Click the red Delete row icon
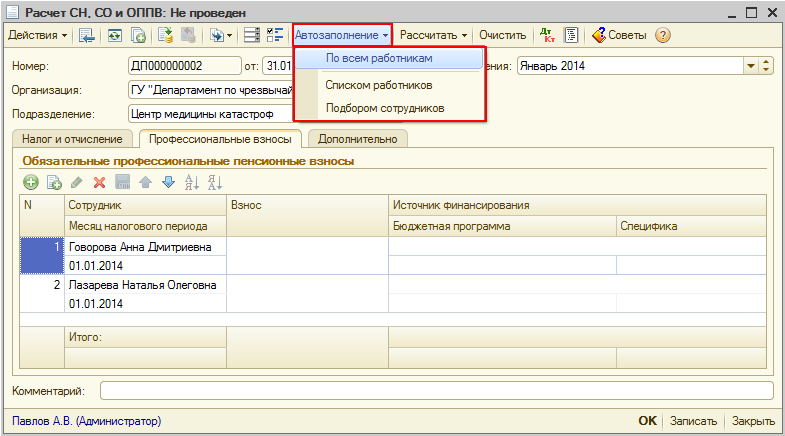785x436 pixels. [99, 182]
